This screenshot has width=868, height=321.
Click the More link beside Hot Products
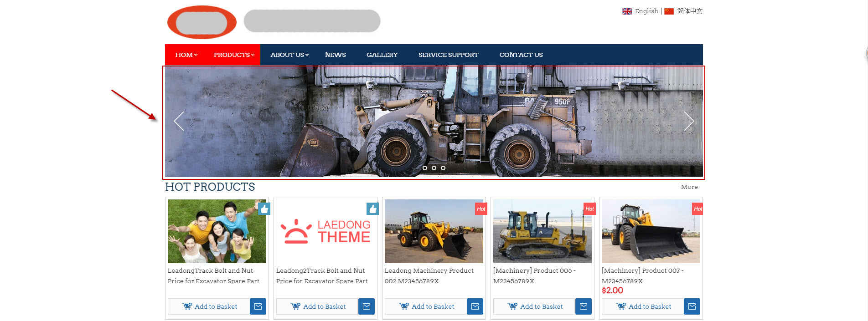pyautogui.click(x=689, y=187)
